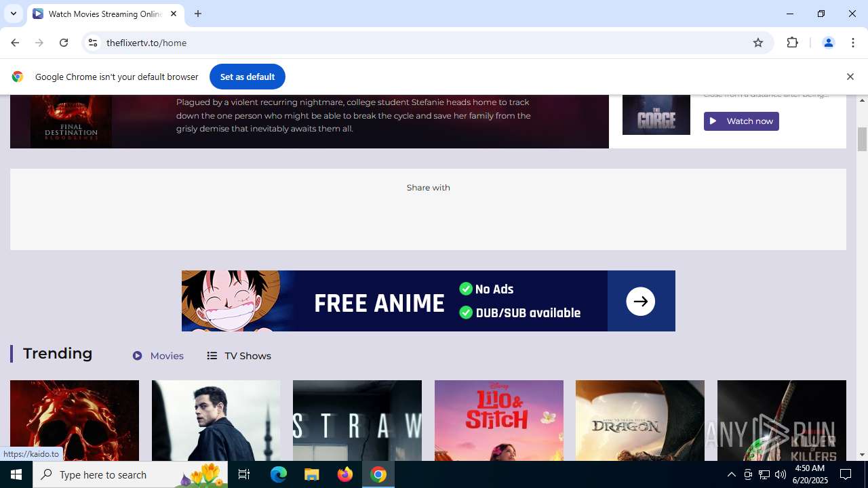Screen dimensions: 868x488
Task: Open the Killer of Killers poster
Action: coord(782,420)
